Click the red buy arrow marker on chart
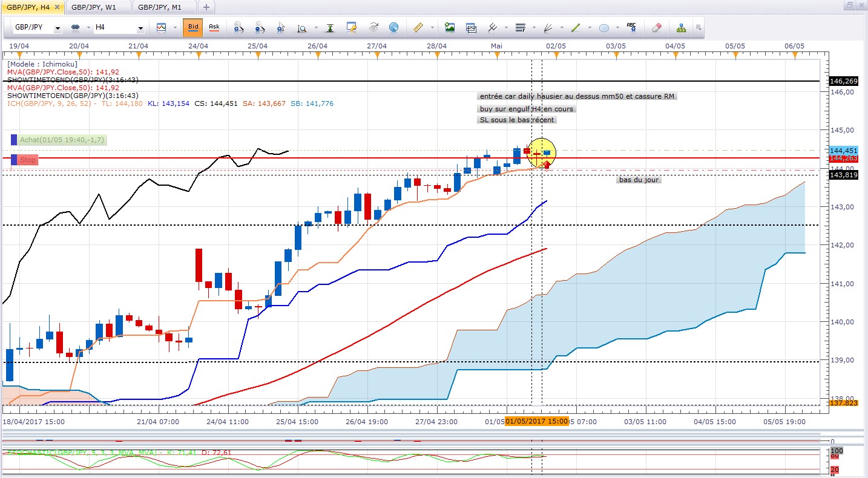Screen dimensions: 868x478 coord(547,164)
